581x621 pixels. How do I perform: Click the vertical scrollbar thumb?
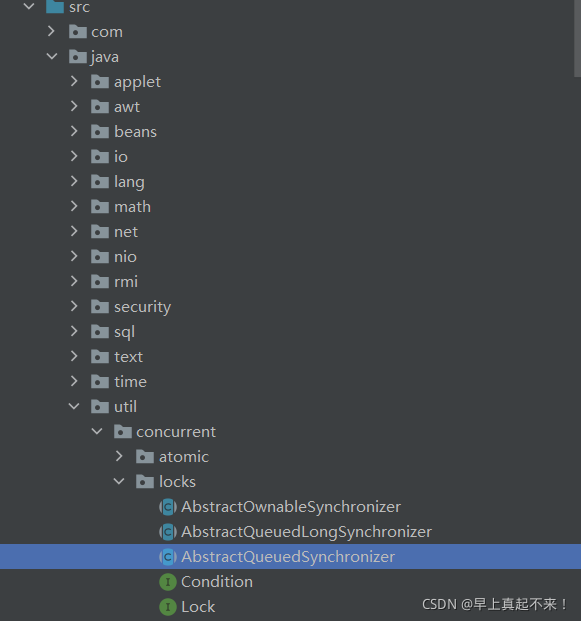(x=577, y=38)
